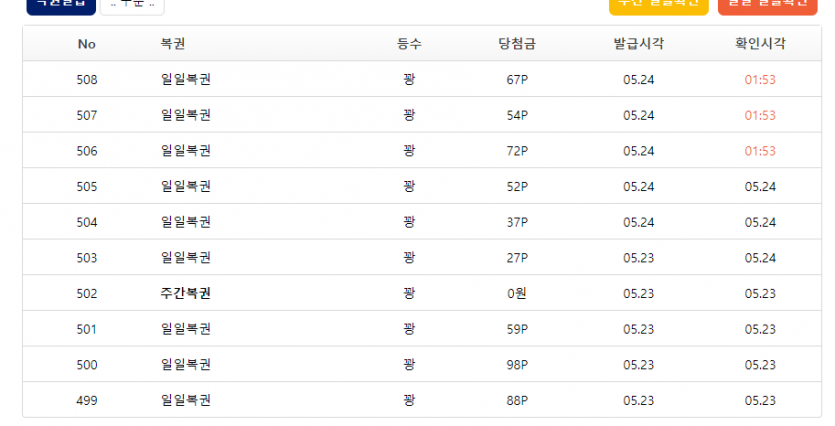Click the 'No' column header
This screenshot has height=426, width=835.
86,44
